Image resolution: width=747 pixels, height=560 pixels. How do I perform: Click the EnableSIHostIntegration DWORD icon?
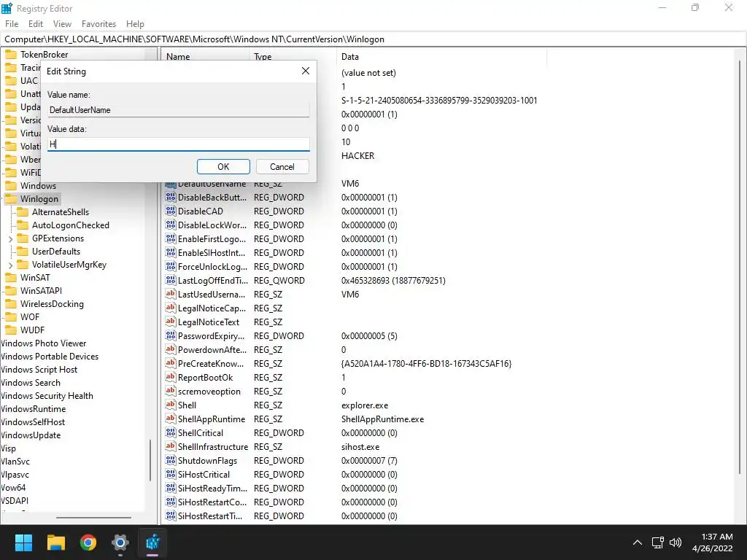point(171,252)
